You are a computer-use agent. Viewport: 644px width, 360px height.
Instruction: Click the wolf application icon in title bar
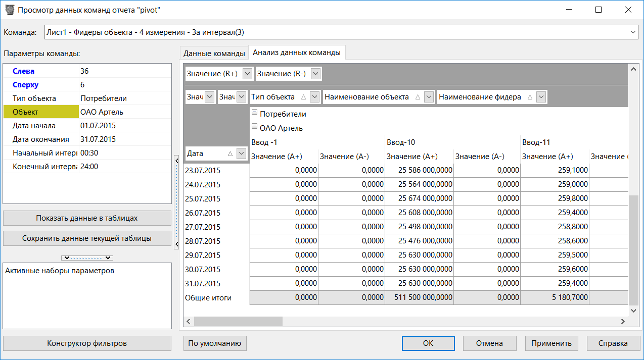[10, 9]
